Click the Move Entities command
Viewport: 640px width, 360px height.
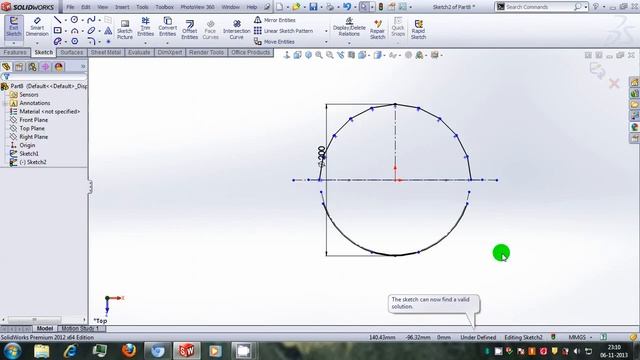point(274,42)
